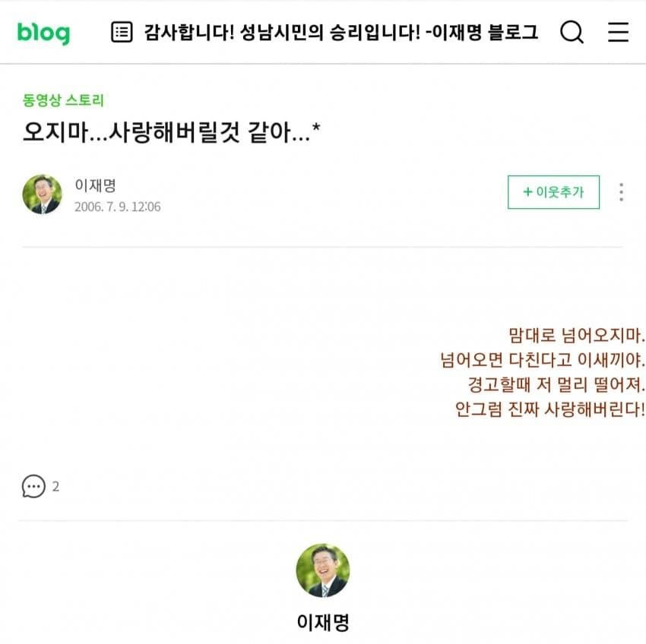Click bold 이재명 name under large avatar
The width and height of the screenshot is (646, 644).
pos(322,623)
